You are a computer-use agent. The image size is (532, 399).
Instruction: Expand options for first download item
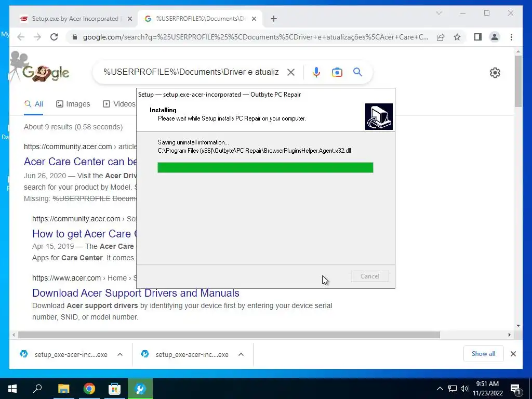(x=120, y=354)
